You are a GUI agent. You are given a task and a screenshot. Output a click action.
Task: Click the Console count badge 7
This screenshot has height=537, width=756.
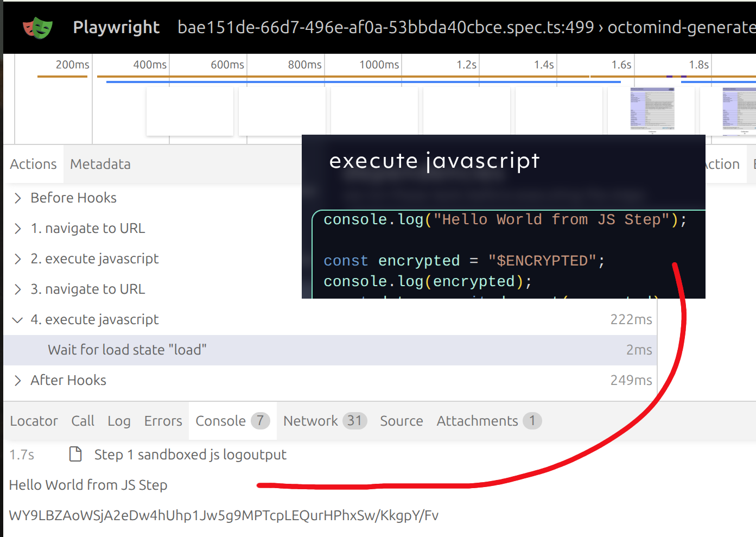tap(261, 421)
